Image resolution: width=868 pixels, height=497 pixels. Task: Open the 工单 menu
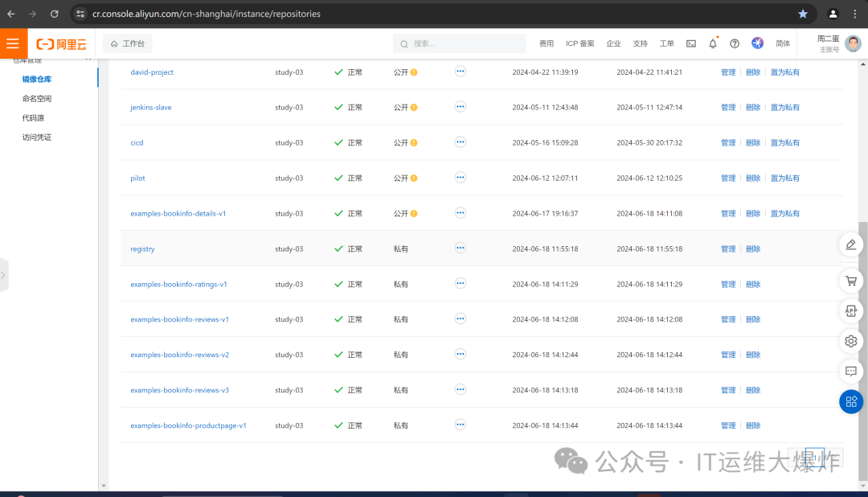[x=666, y=43]
